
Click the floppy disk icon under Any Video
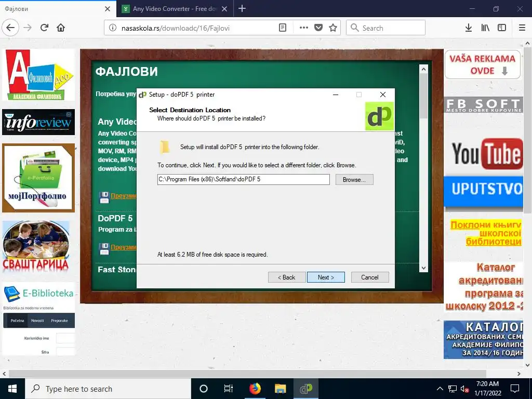point(104,197)
